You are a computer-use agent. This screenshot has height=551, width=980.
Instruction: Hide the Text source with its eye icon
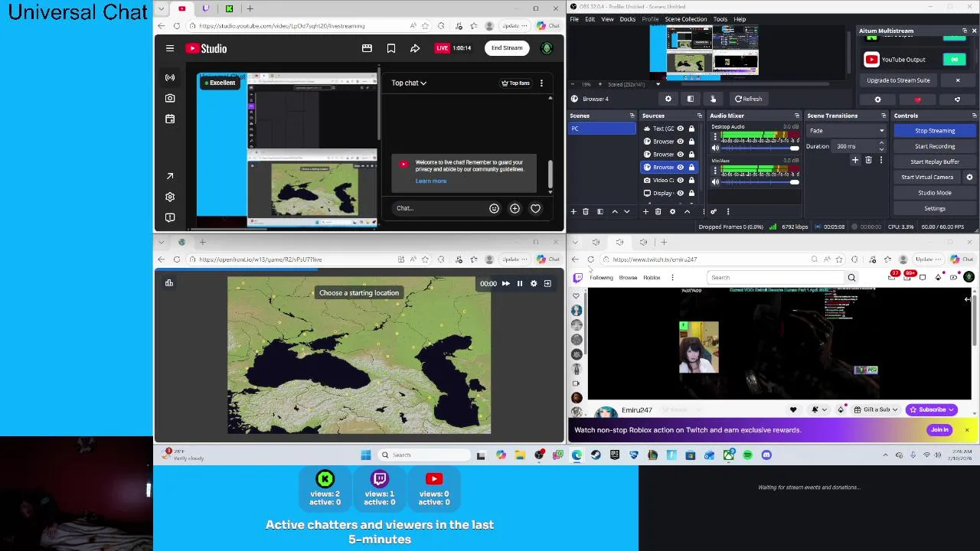tap(680, 129)
